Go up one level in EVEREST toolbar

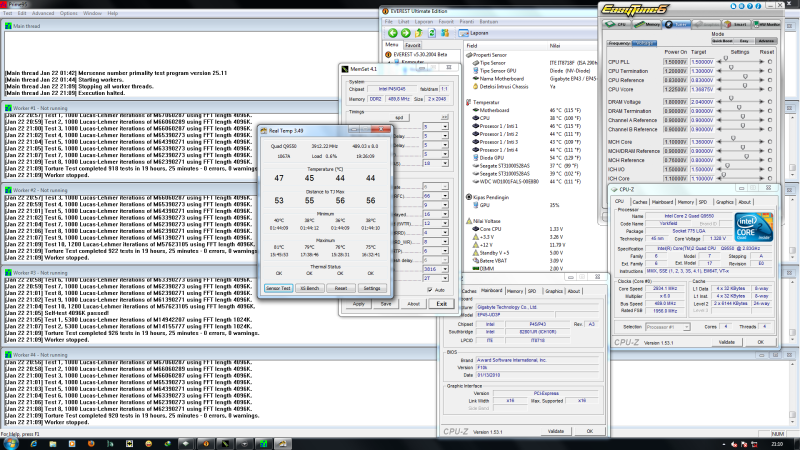(x=419, y=33)
